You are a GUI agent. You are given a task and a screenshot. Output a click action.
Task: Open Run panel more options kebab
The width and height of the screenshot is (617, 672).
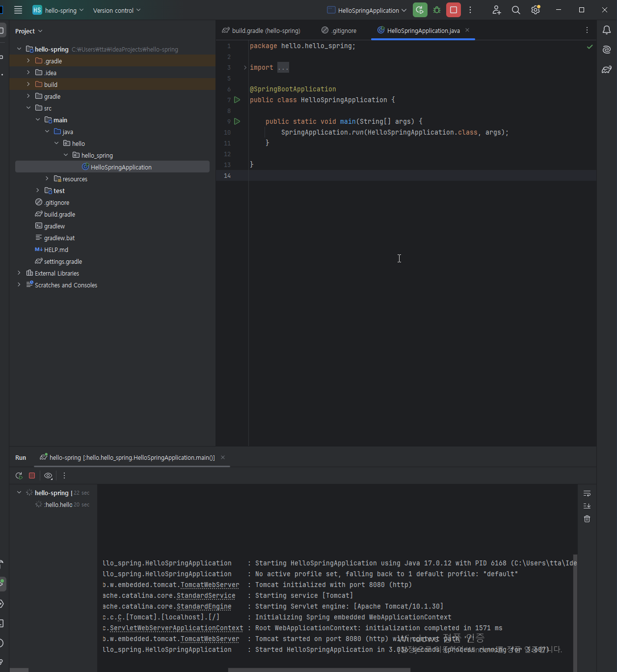64,476
